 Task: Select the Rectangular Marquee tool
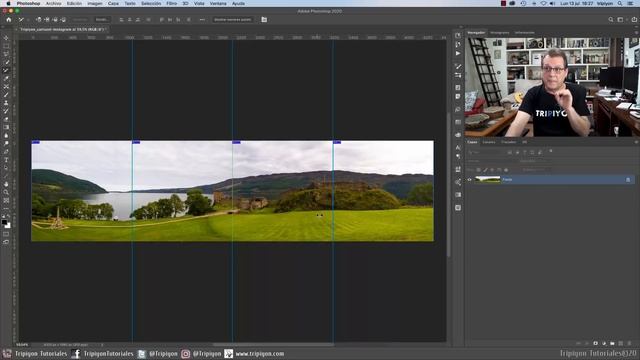[6, 46]
